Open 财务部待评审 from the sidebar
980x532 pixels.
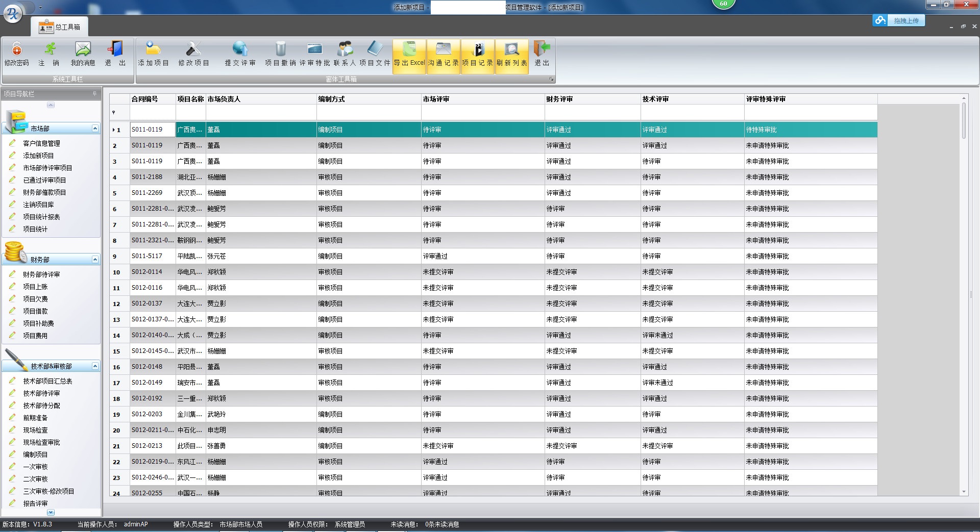click(41, 274)
